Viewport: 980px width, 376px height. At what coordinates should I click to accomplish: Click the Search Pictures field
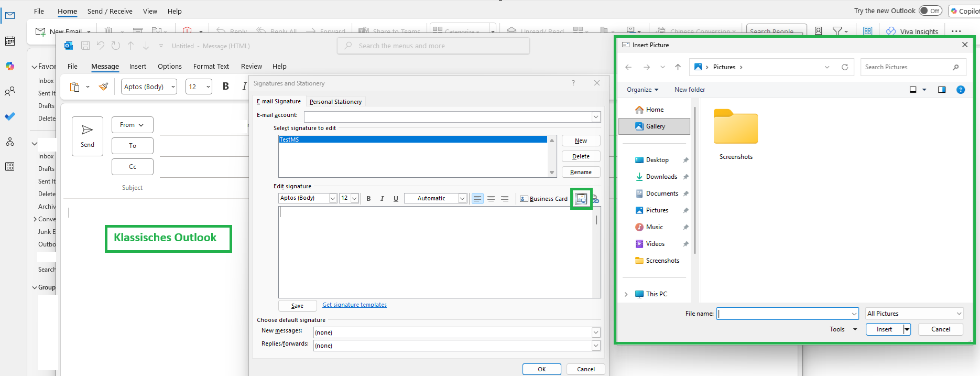pos(913,67)
